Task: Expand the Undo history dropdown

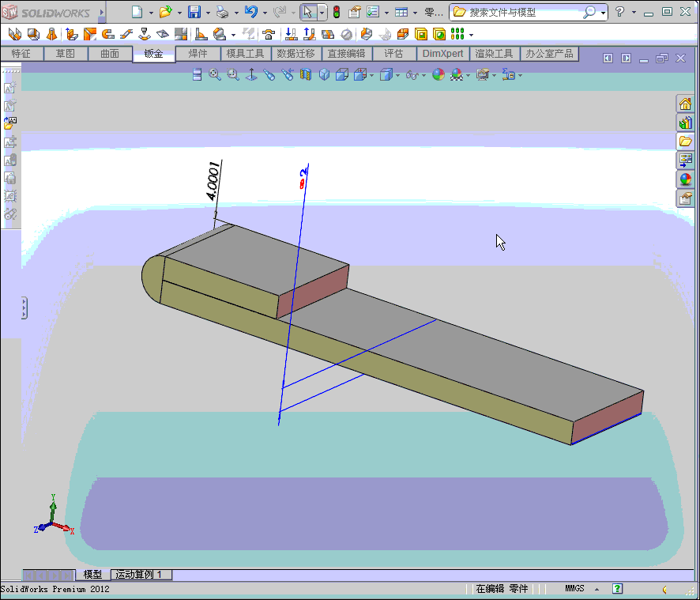Action: click(x=265, y=13)
